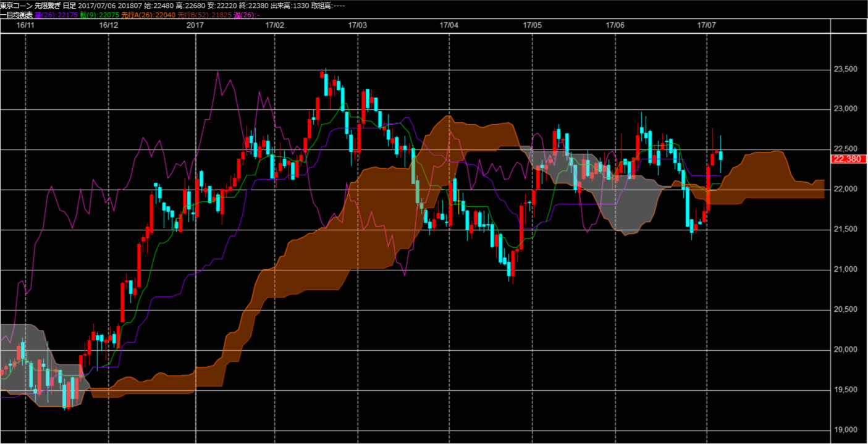Click the 23,000 price axis label

click(x=845, y=109)
